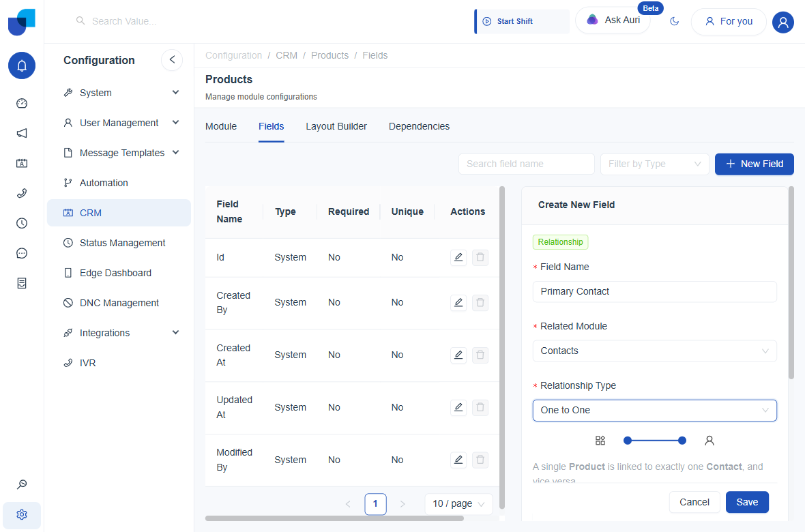Edit the Modified By field row

pos(458,460)
